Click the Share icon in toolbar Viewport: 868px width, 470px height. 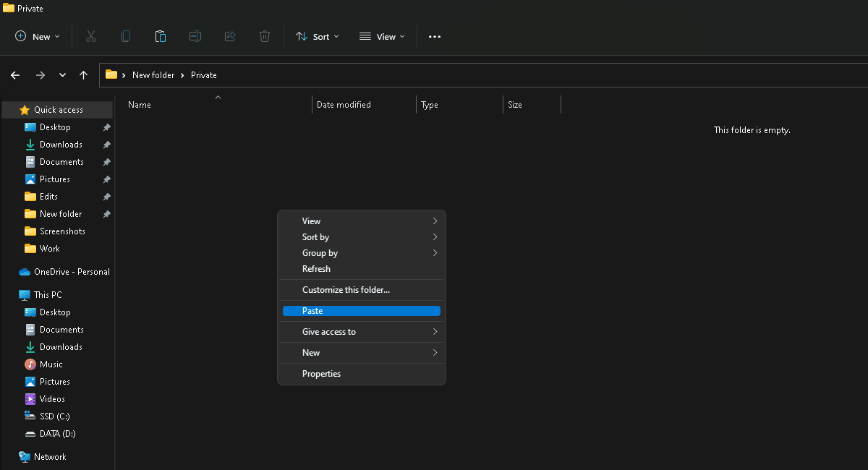coord(230,36)
